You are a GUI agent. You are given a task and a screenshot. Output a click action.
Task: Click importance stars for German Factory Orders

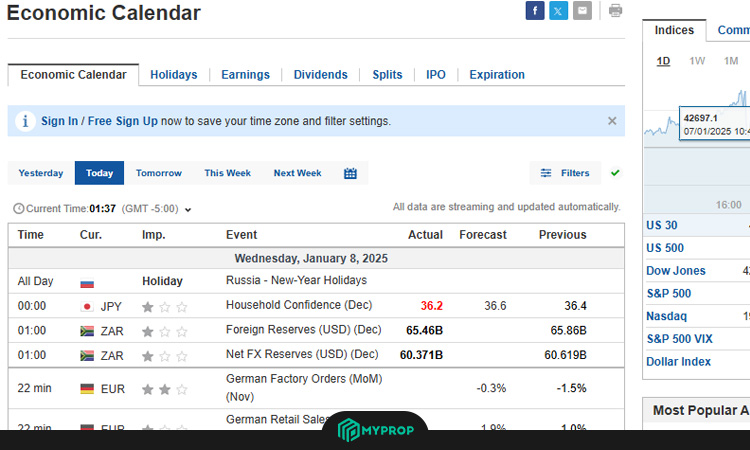(165, 390)
